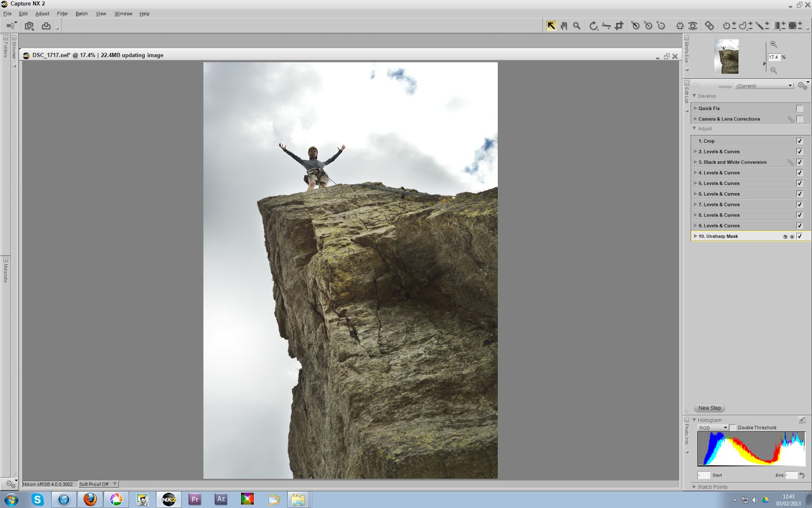This screenshot has height=508, width=812.
Task: Choose the Crop tool from the toolbar
Action: (620, 25)
